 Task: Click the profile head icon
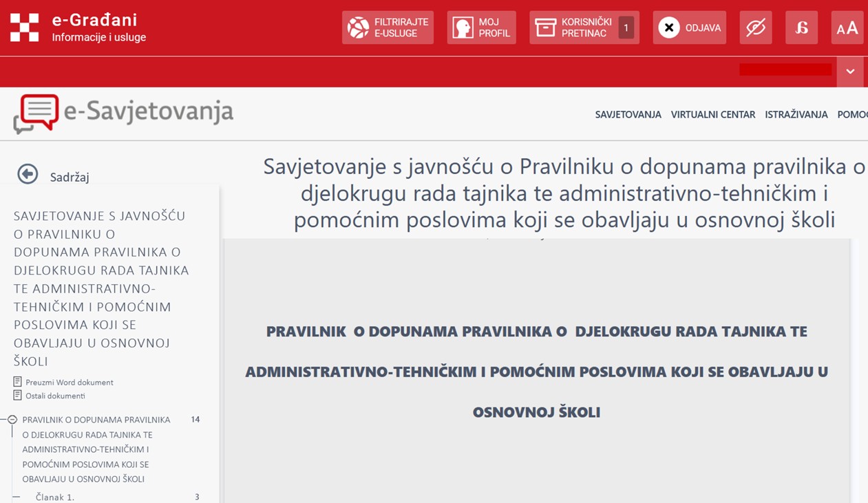point(463,28)
